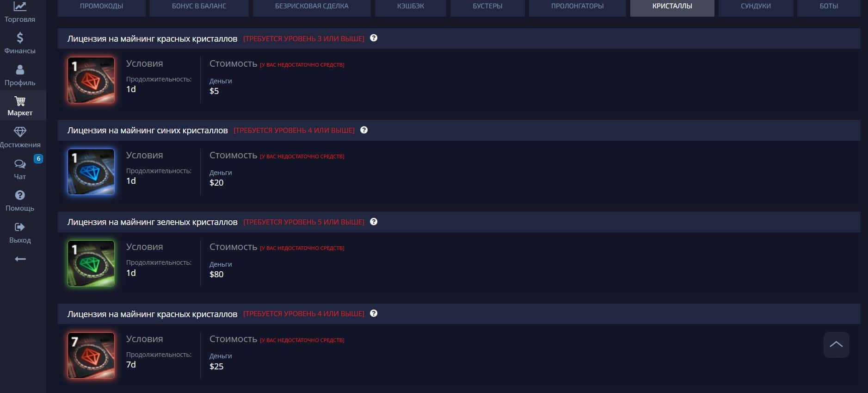
Task: Show help for green crystal license
Action: 374,222
